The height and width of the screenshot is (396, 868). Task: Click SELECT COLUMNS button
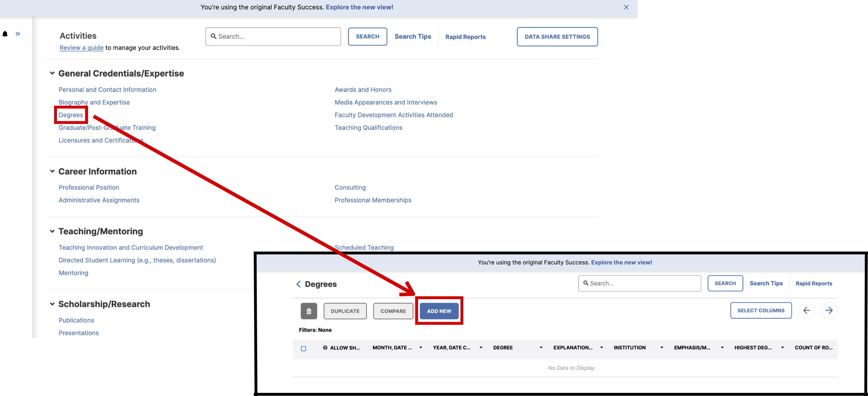pos(761,311)
